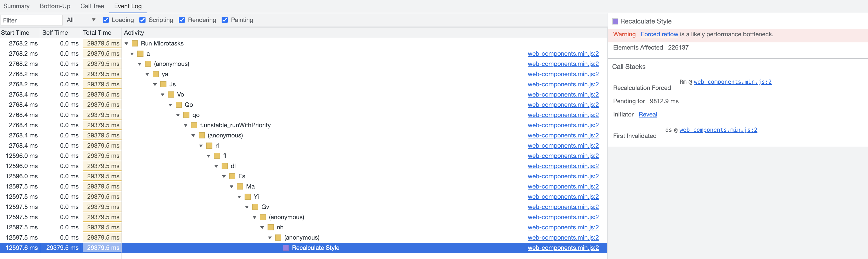The image size is (868, 259).
Task: Click the purple swatch in details header
Action: click(615, 21)
